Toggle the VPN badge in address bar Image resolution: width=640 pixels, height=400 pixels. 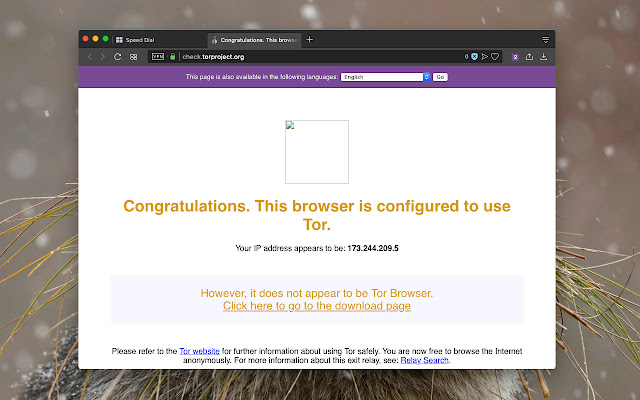(x=158, y=57)
